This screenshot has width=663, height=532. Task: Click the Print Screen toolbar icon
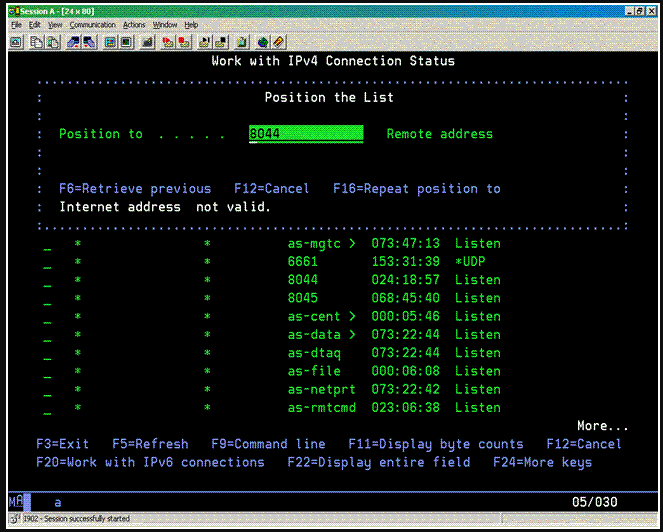[x=16, y=42]
